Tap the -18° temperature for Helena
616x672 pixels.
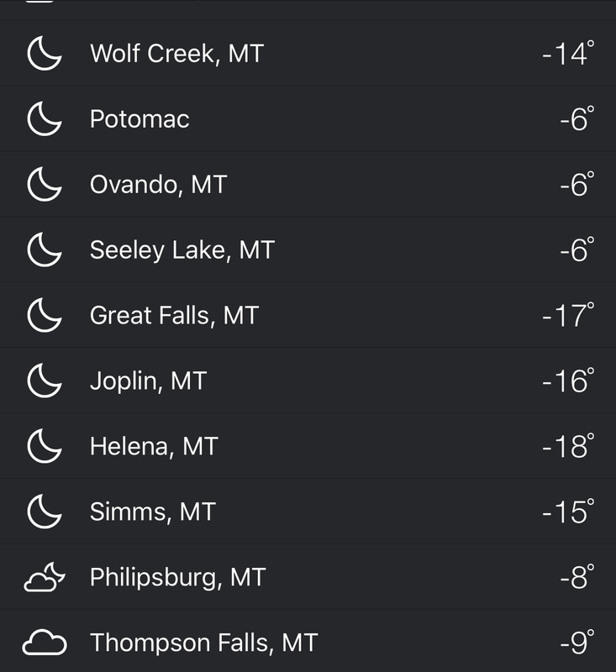click(568, 447)
